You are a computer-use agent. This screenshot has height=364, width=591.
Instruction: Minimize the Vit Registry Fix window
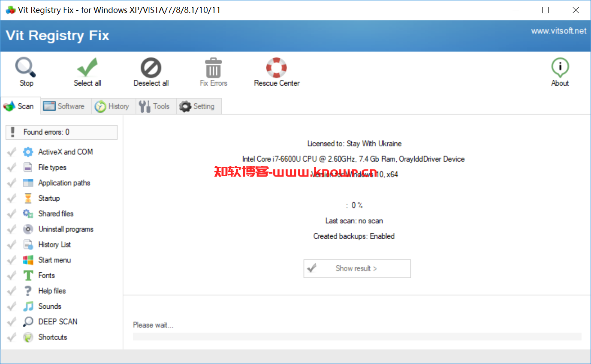coord(516,10)
